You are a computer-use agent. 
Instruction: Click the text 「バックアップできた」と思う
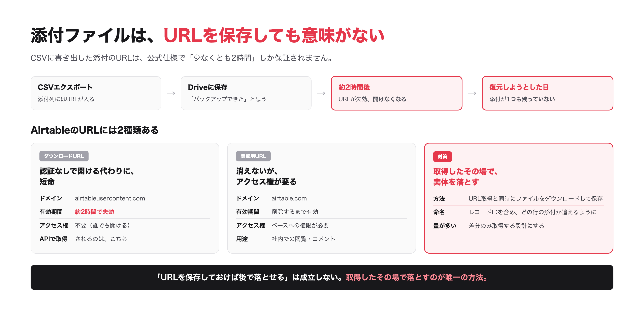(x=227, y=99)
